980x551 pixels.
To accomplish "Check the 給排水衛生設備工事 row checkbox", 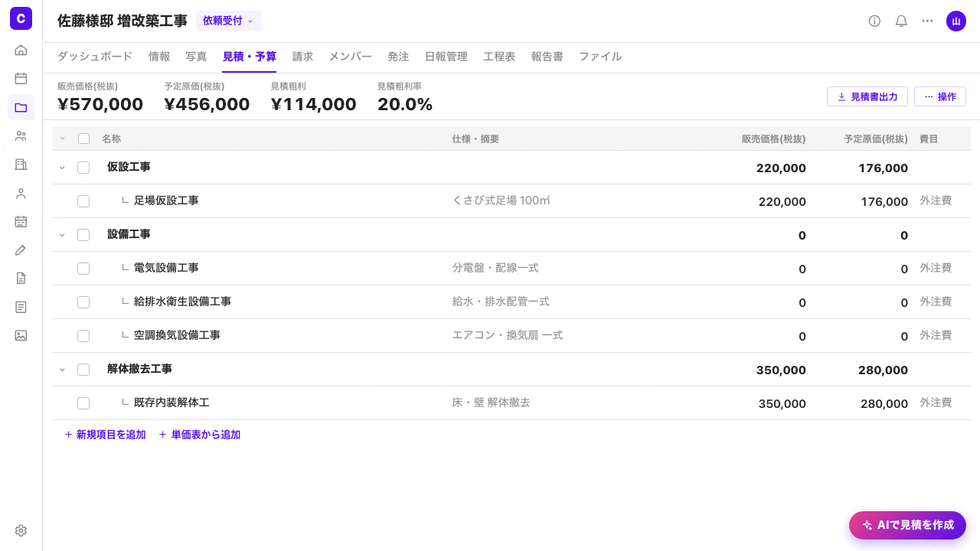I will pyautogui.click(x=83, y=302).
